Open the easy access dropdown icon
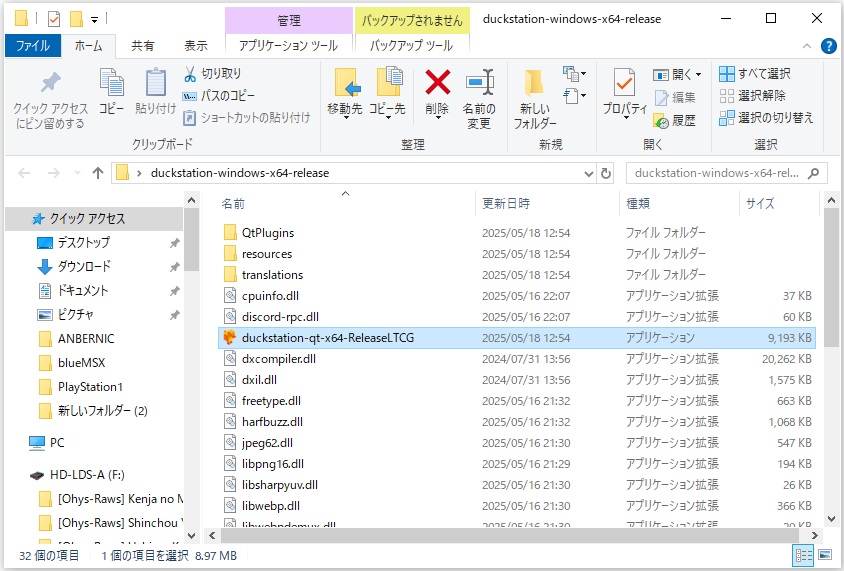The height and width of the screenshot is (571, 844). [x=574, y=96]
